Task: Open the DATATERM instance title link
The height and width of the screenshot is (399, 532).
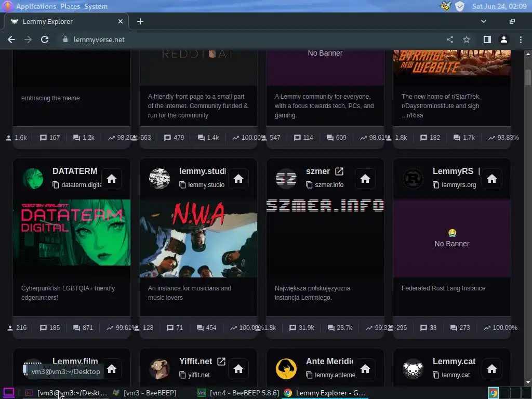Action: point(75,171)
